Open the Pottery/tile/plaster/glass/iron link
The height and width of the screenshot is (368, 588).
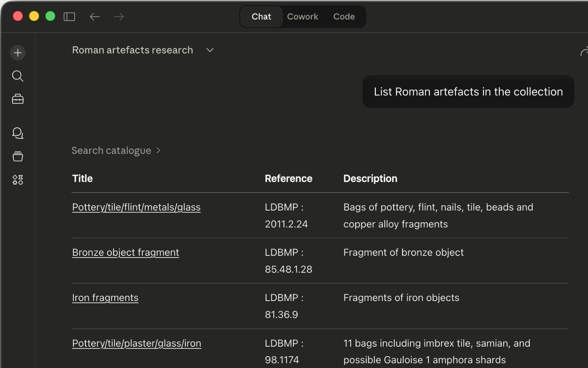[136, 343]
